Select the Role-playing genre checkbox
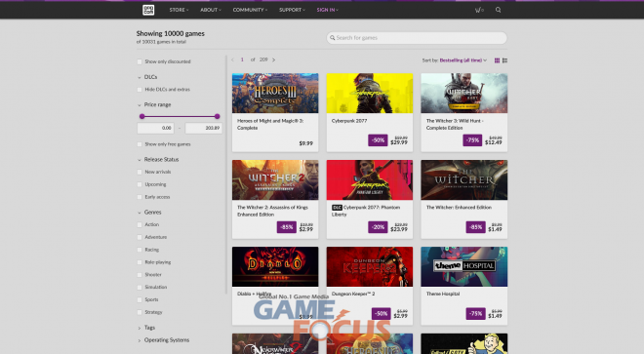The image size is (644, 354). click(140, 262)
